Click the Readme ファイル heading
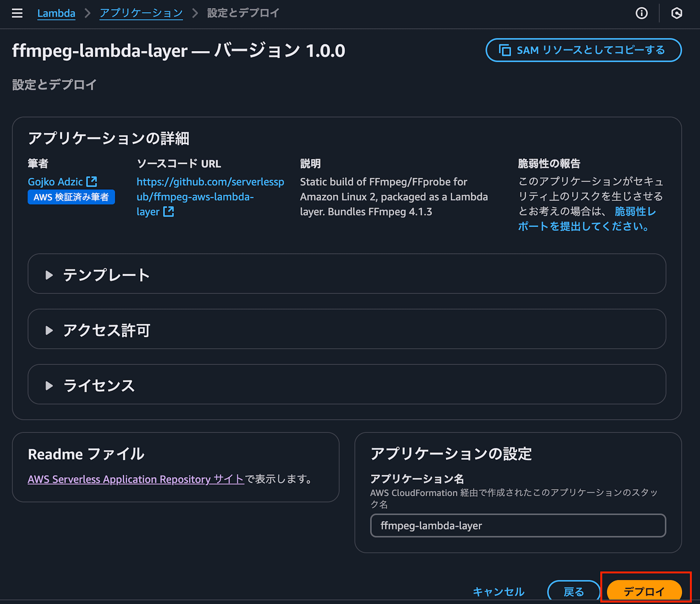Screen dimensions: 700x604 [86, 454]
